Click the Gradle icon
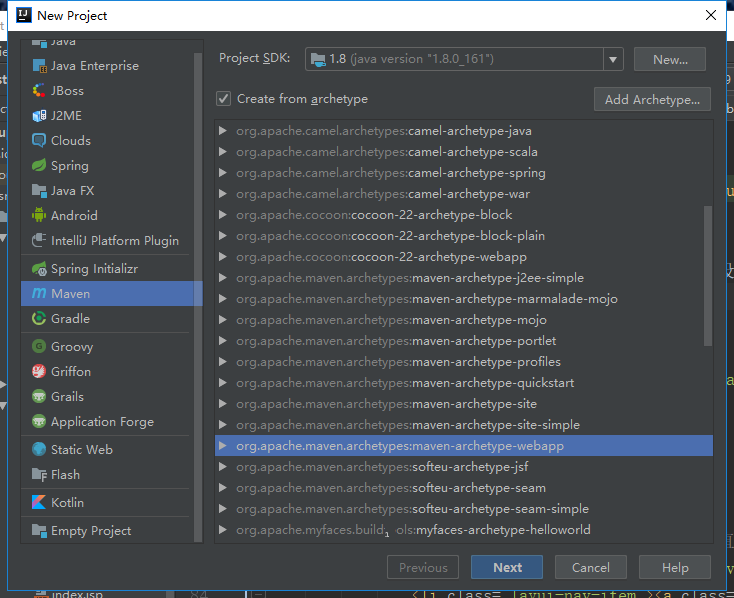This screenshot has width=734, height=598. click(39, 319)
